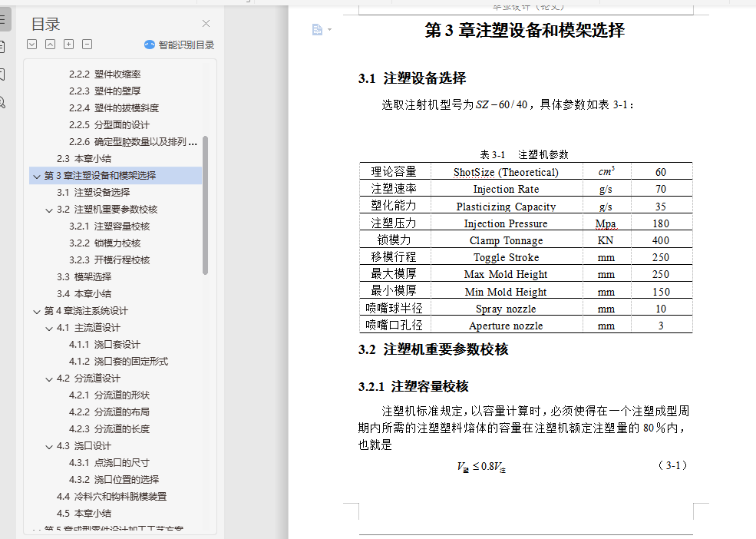
Task: Collapse the 4.3 浇口设计 node
Action: tap(49, 446)
